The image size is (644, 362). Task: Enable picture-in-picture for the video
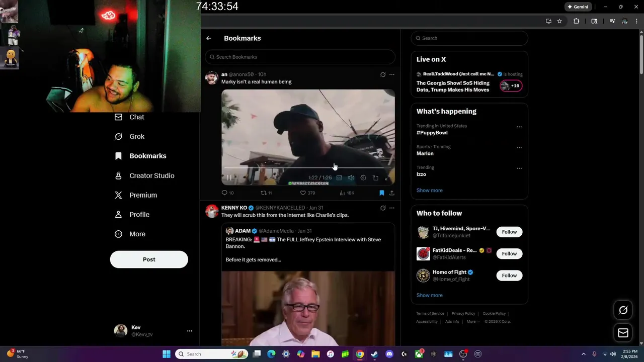click(x=375, y=177)
